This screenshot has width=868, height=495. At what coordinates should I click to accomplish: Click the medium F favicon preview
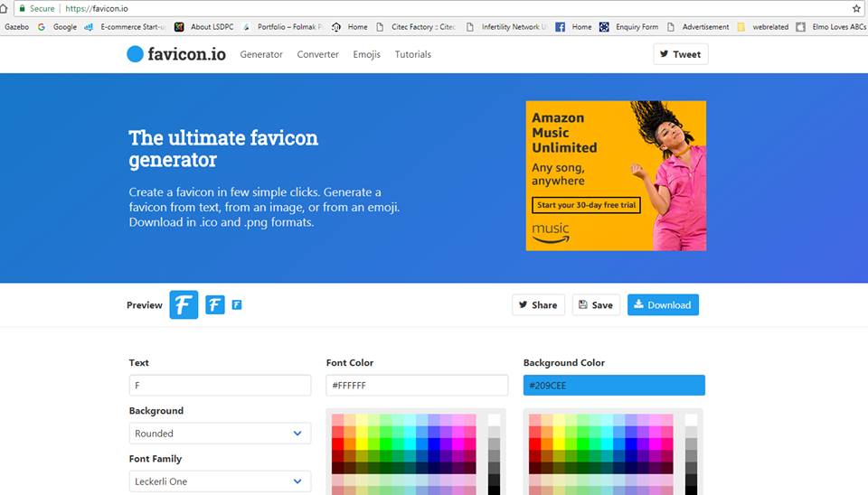pos(214,305)
